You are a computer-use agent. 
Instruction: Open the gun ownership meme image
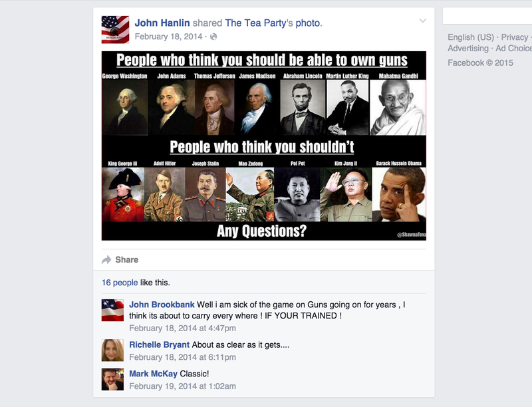(x=264, y=146)
